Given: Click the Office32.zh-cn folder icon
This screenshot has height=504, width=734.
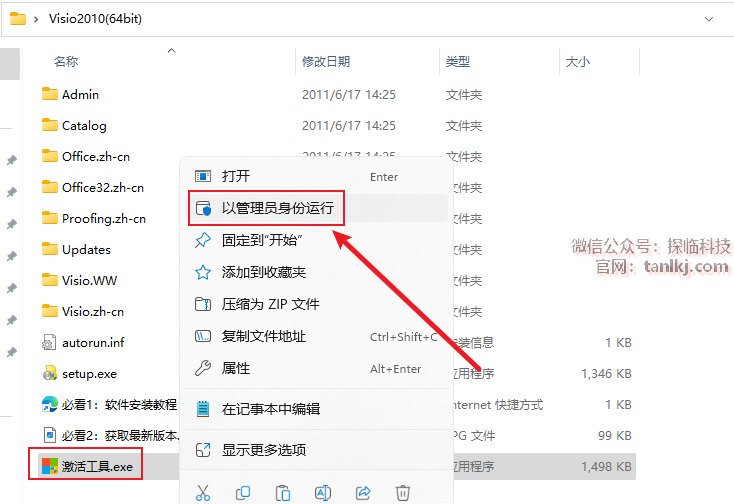Looking at the screenshot, I should coord(50,187).
